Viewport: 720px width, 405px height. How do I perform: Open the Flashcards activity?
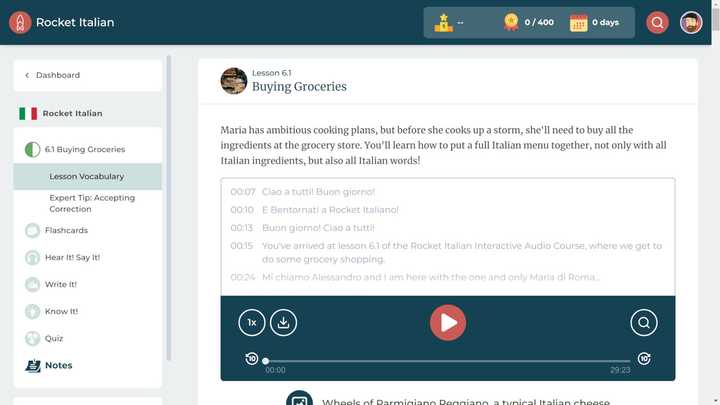66,231
